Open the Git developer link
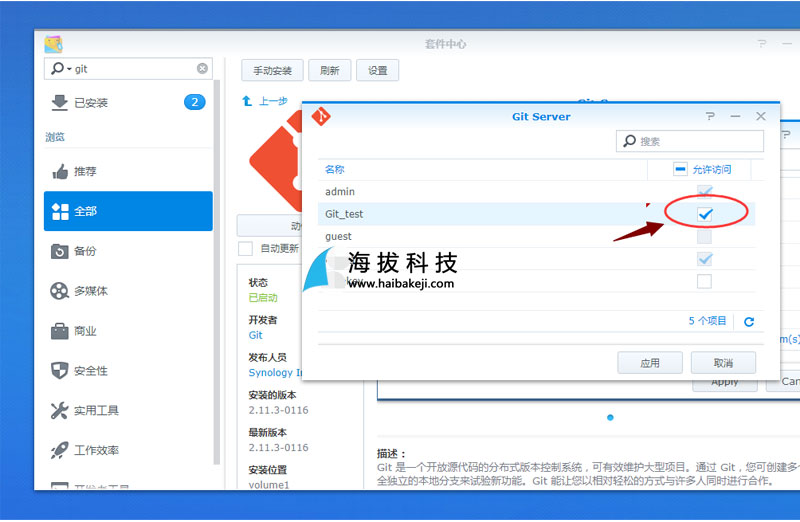This screenshot has height=522, width=800. pos(256,335)
